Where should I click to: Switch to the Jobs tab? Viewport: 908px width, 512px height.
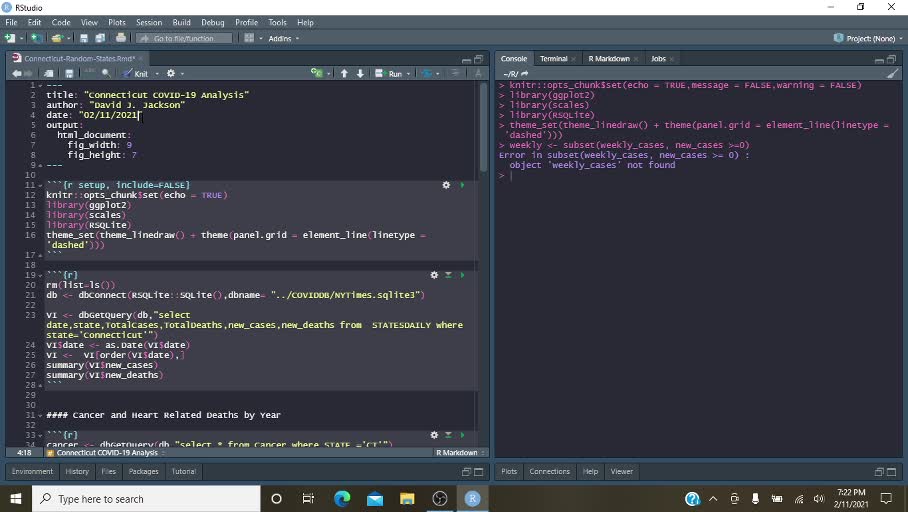click(658, 58)
